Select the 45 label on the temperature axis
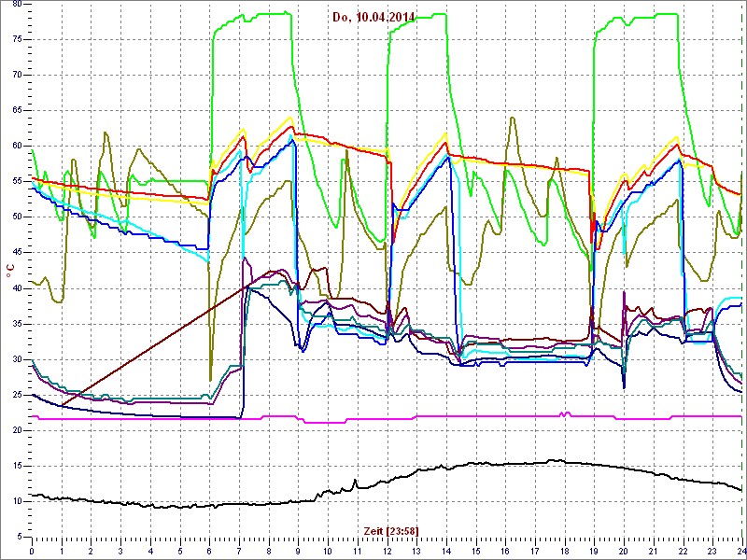This screenshot has height=560, width=747. pos(17,253)
